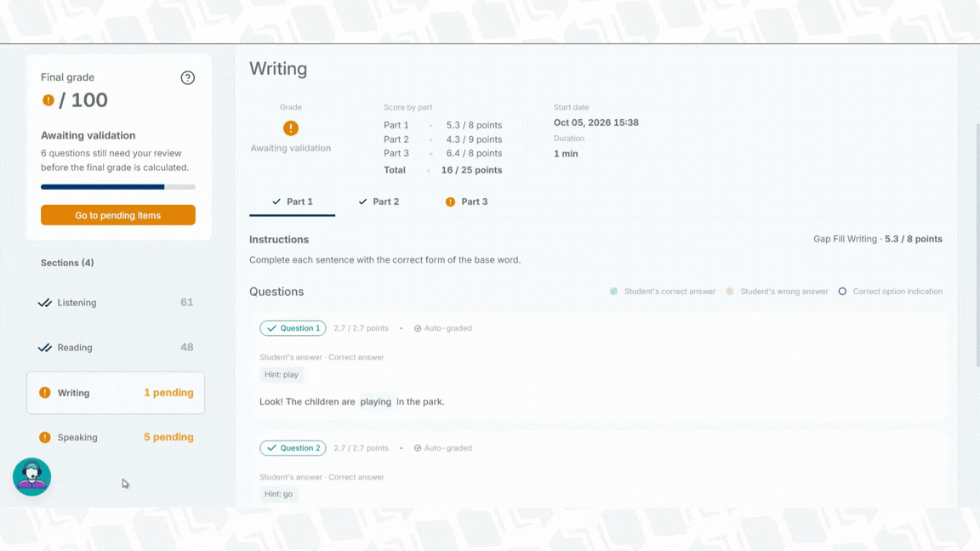Click the Duration value 1 min

tap(566, 154)
